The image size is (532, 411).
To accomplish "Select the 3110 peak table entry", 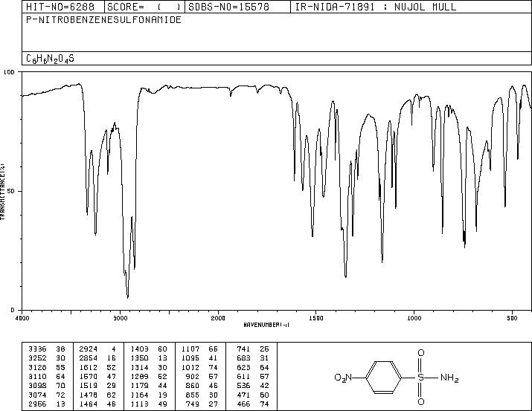I will click(x=46, y=376).
